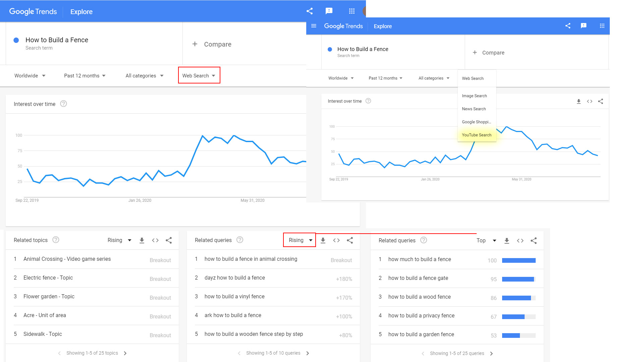Viewport: 644px width, 362px height.
Task: Open hamburger menu in right Google Trends window
Action: [x=314, y=26]
